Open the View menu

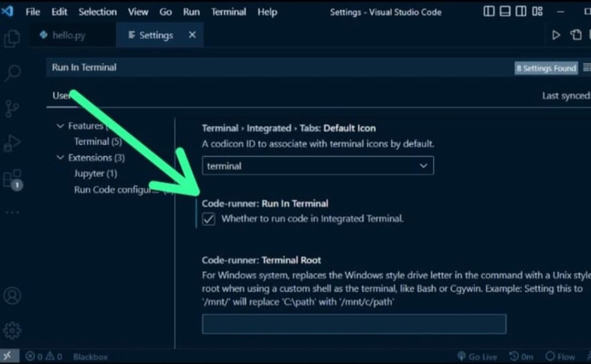pyautogui.click(x=138, y=12)
